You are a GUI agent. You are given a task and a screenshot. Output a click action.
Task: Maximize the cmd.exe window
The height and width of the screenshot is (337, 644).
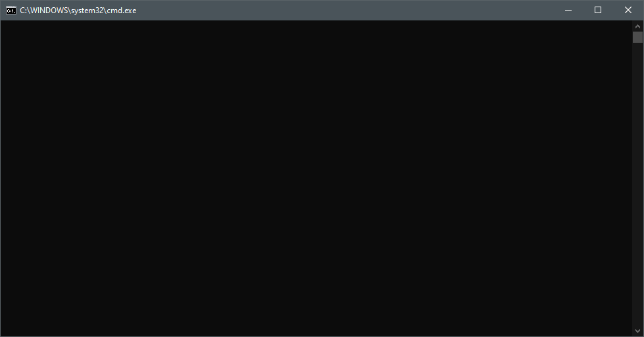pyautogui.click(x=598, y=11)
